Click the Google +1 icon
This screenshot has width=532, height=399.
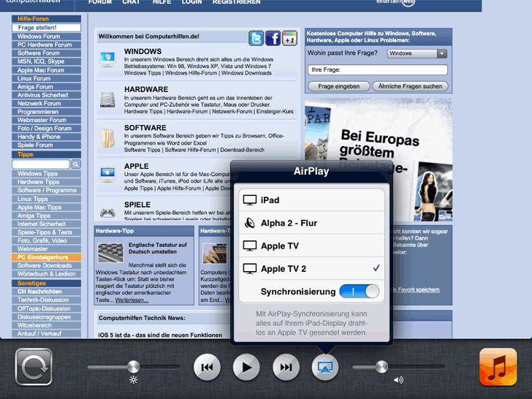289,39
